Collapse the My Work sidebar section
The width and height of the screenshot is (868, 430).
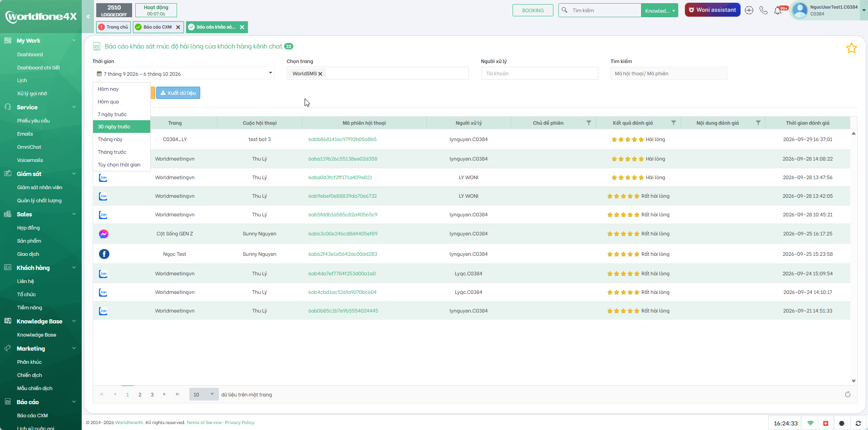pyautogui.click(x=74, y=40)
